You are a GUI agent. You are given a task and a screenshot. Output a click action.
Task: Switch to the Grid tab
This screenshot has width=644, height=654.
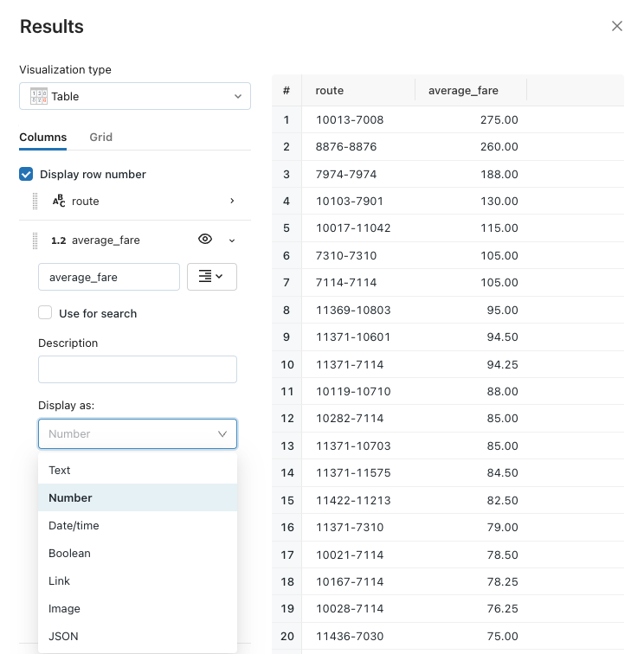(x=100, y=137)
